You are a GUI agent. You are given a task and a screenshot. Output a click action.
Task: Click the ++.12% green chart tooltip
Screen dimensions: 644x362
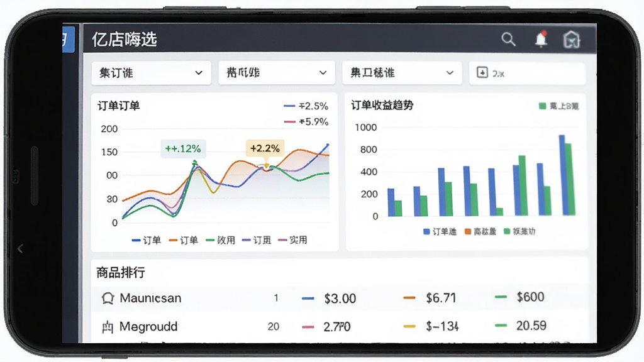click(183, 148)
